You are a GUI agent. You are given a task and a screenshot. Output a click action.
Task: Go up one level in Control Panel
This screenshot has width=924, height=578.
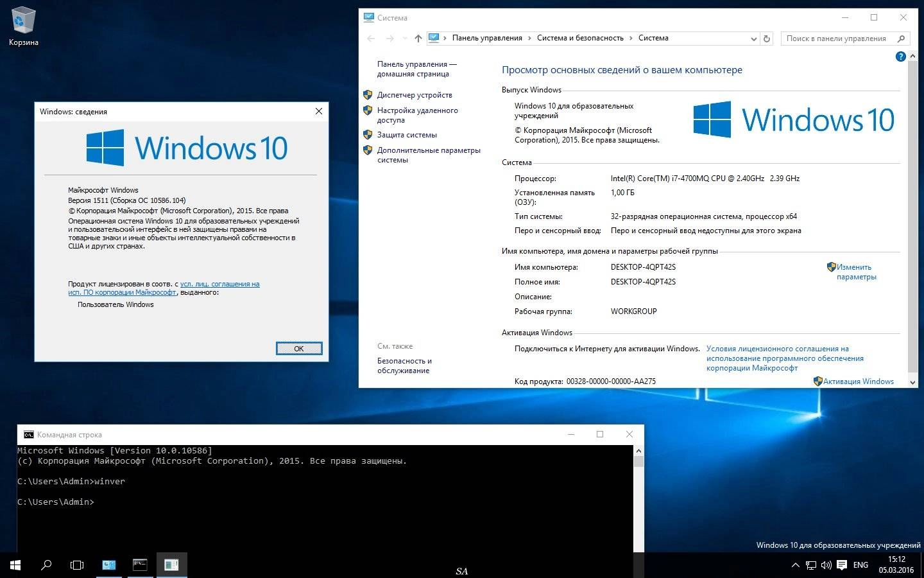418,39
